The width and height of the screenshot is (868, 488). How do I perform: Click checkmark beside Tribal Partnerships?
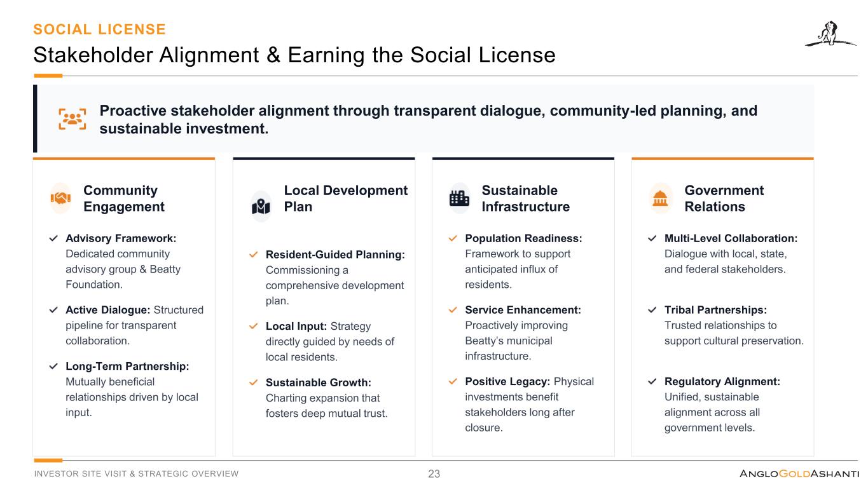pyautogui.click(x=652, y=310)
